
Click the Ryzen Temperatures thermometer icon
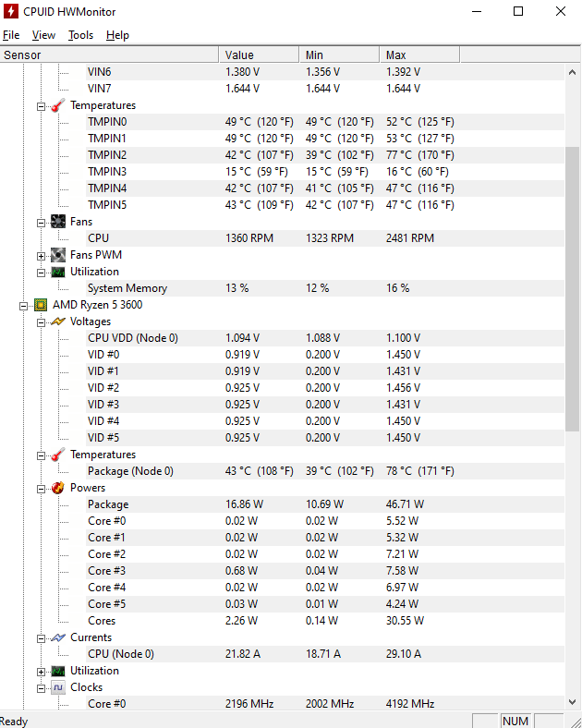tap(58, 455)
